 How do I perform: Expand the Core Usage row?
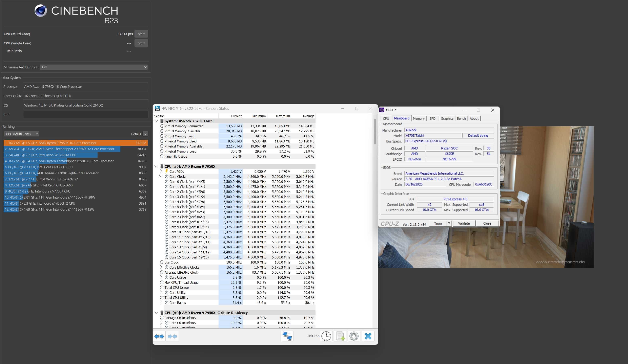(161, 277)
